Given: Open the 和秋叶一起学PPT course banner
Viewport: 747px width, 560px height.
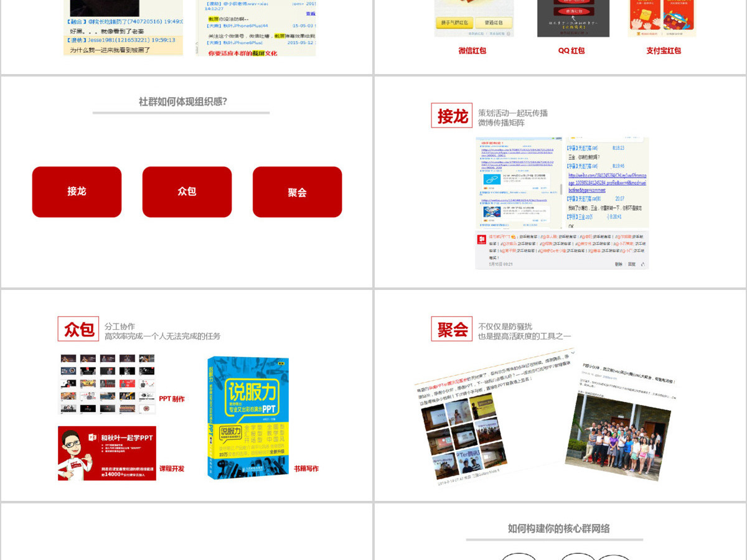Looking at the screenshot, I should tap(107, 454).
